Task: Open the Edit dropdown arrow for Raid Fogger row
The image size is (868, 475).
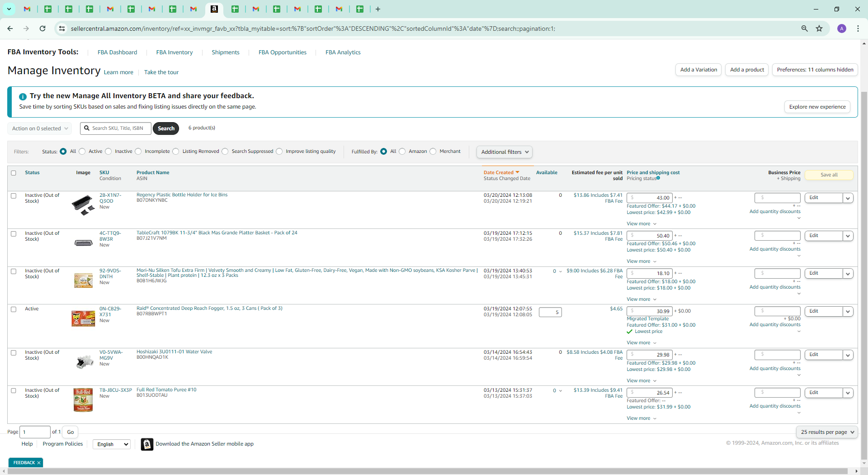Action: click(848, 312)
